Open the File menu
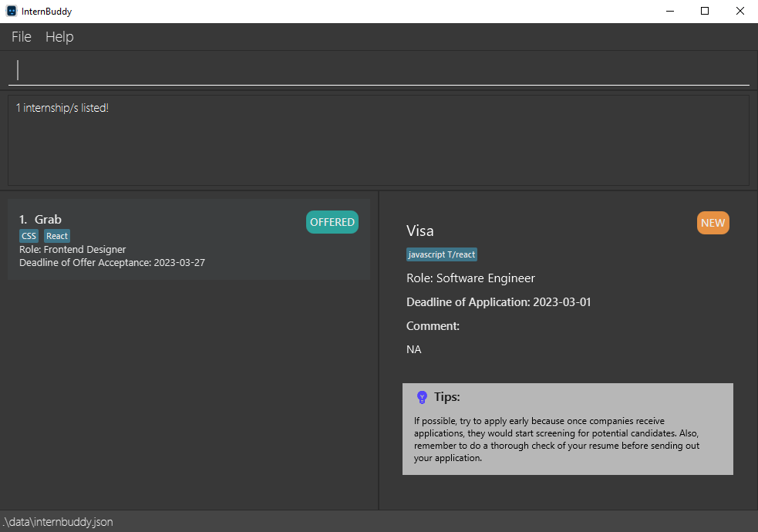Viewport: 758px width, 532px height. [x=22, y=37]
